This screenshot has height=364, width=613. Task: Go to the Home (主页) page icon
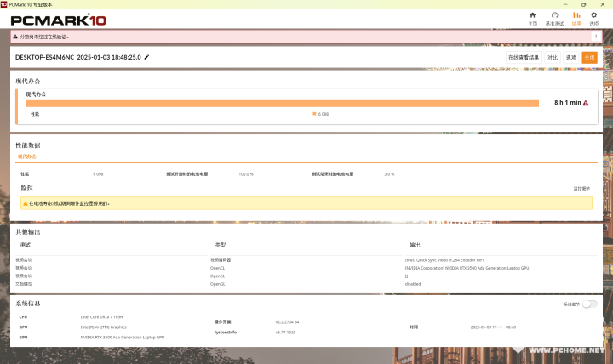coord(532,15)
